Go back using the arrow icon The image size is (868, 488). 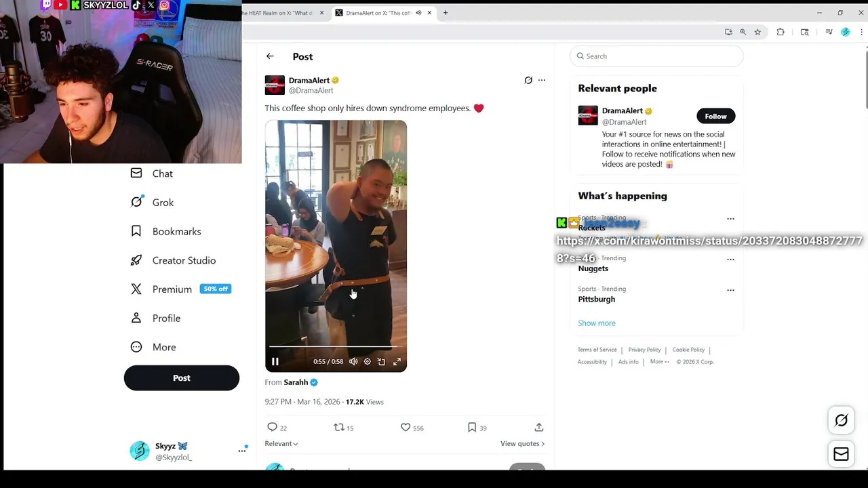270,56
